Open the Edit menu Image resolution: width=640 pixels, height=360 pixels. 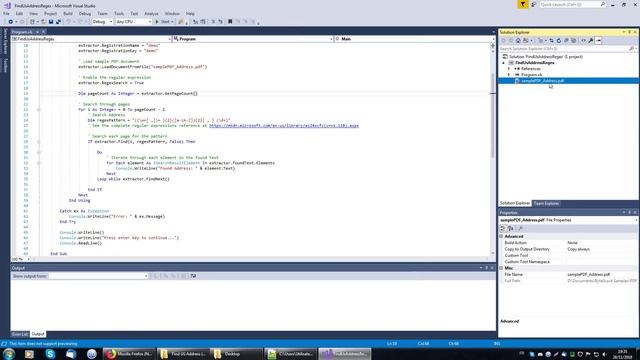[19, 13]
